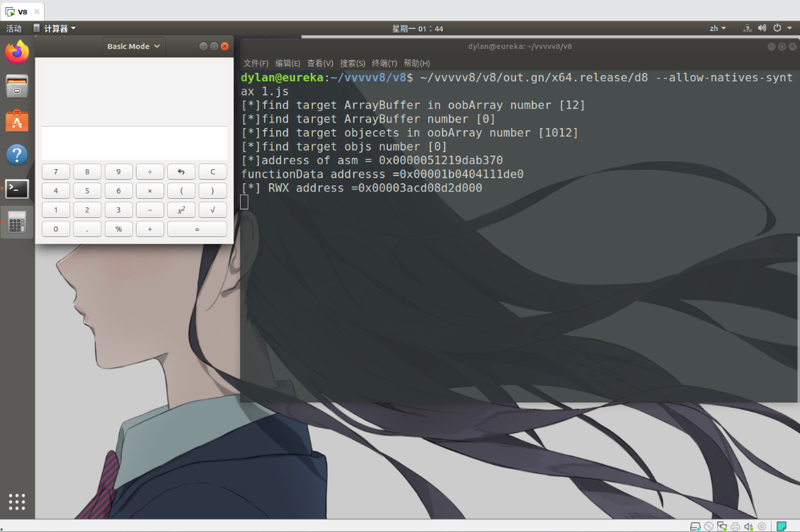Viewport: 800px width, 532px height.
Task: Launch Ubuntu Software from the dock
Action: click(x=17, y=120)
